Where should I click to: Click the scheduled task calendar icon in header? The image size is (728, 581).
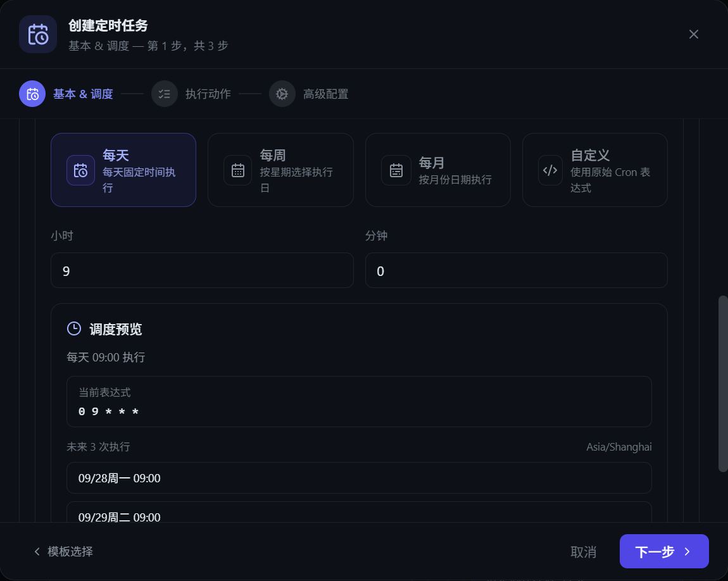[38, 34]
